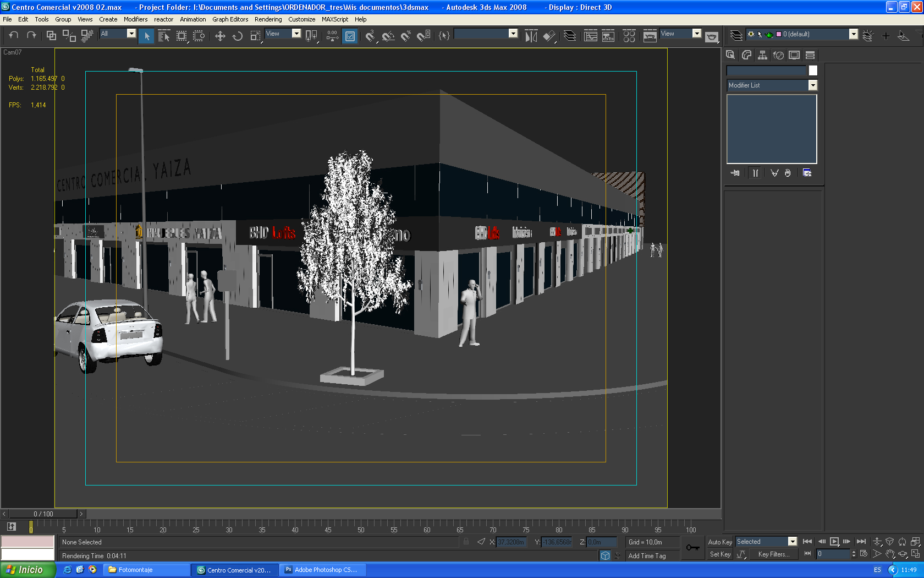Activate the Select and Rotate tool
This screenshot has height=578, width=924.
[x=238, y=36]
